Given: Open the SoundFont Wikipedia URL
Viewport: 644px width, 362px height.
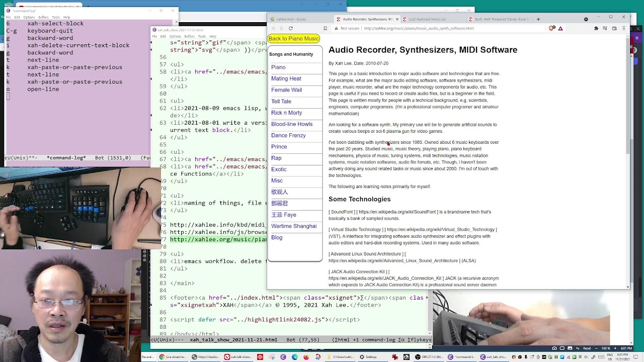Looking at the screenshot, I should [x=399, y=212].
